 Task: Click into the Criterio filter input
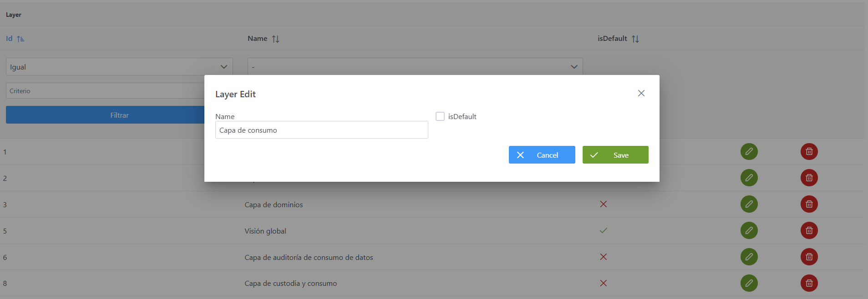coord(105,91)
